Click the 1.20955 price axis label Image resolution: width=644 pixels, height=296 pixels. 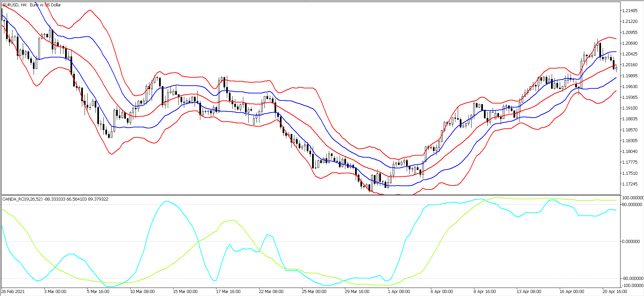tap(630, 33)
